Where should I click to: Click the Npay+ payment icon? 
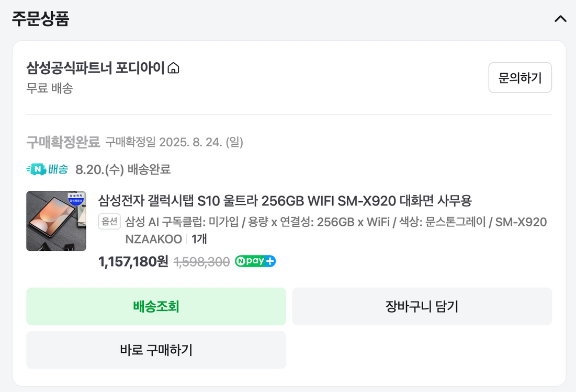[255, 261]
